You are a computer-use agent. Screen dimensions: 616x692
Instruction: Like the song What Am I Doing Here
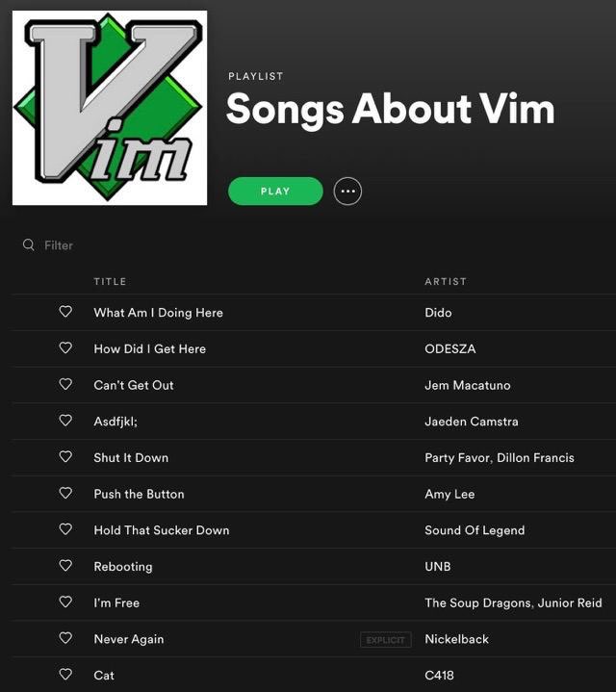(65, 312)
